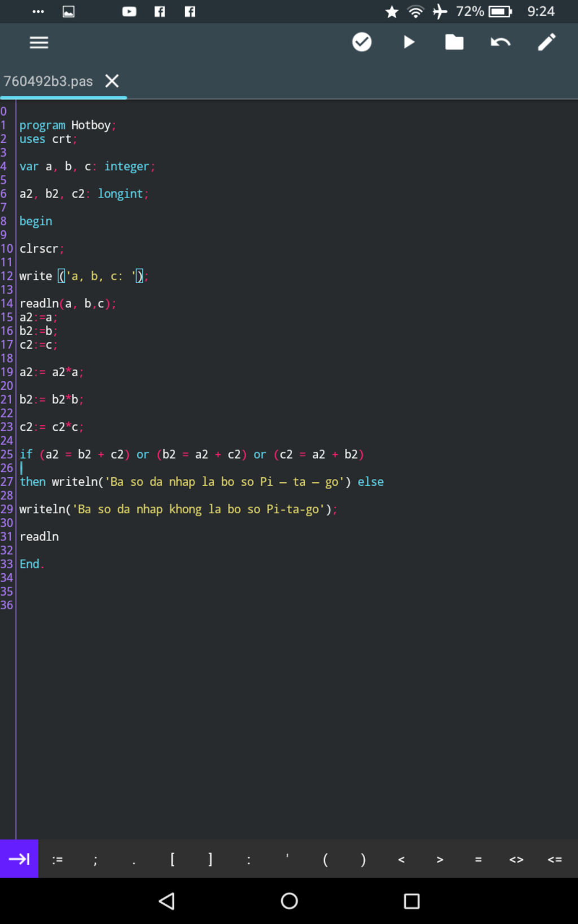Place cursor on 'uses crt;' line
Screen dimensions: 578x924
coord(48,139)
